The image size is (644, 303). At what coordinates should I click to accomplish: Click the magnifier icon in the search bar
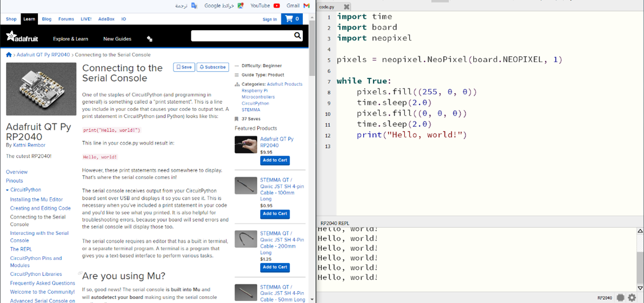(297, 36)
